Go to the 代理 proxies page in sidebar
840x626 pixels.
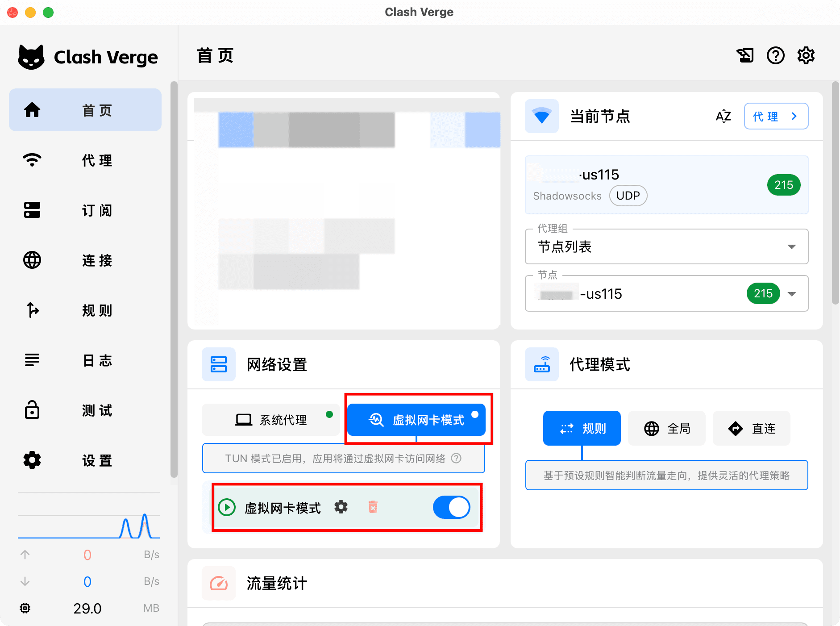coord(85,160)
